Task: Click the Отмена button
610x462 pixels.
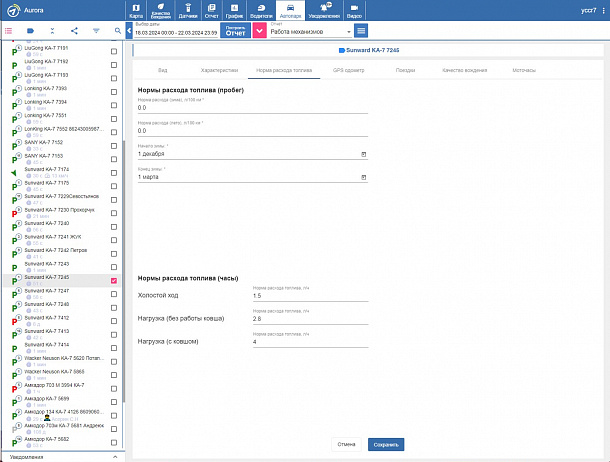Action: (346, 444)
